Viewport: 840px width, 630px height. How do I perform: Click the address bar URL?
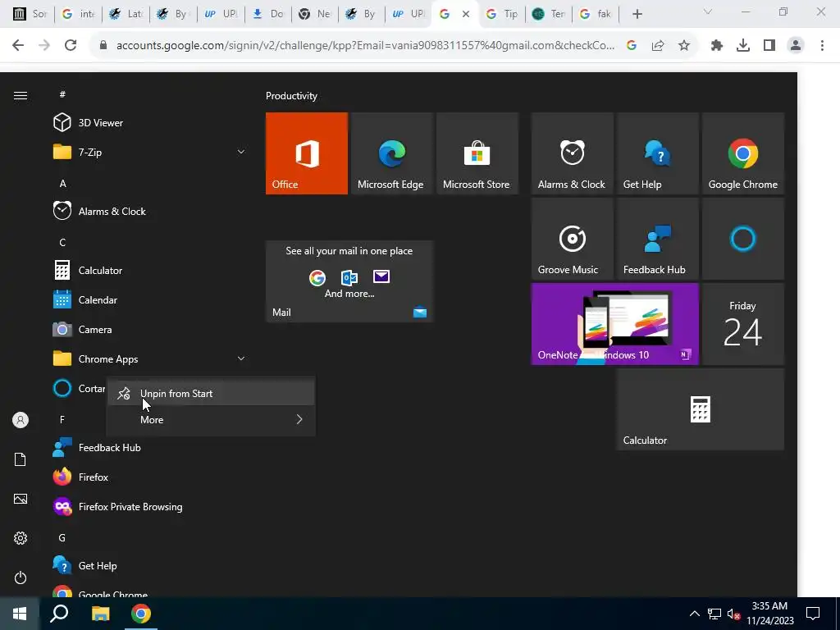(x=365, y=46)
